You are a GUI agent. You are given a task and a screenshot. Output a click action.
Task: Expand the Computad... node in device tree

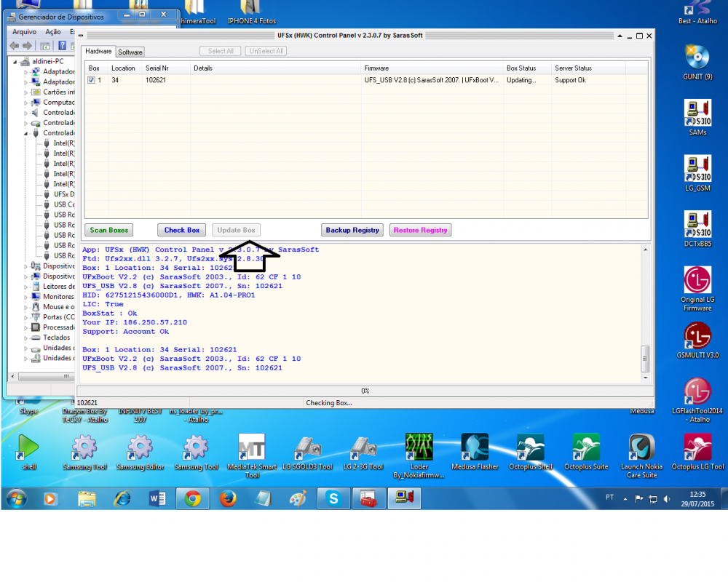(26, 103)
